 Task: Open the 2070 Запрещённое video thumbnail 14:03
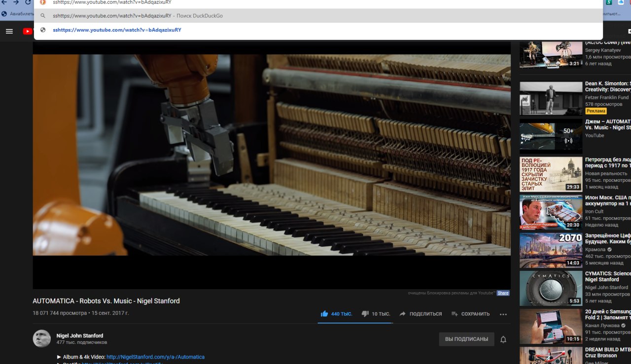(551, 250)
